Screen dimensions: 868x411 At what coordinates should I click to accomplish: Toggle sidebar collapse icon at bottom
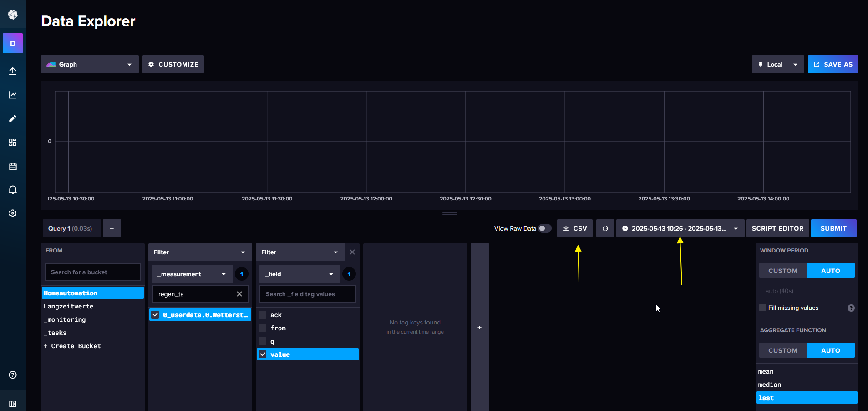point(13,404)
